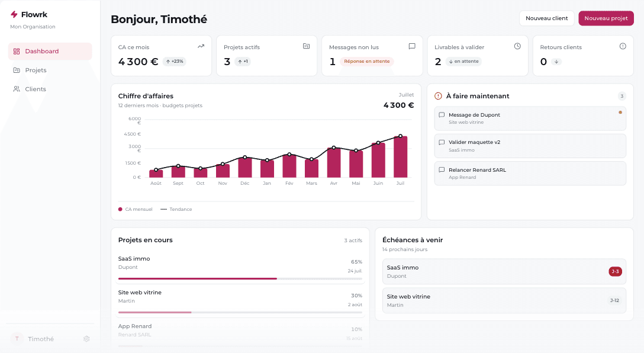Open the SaaS immo deadline in Échéances à venir

click(504, 272)
